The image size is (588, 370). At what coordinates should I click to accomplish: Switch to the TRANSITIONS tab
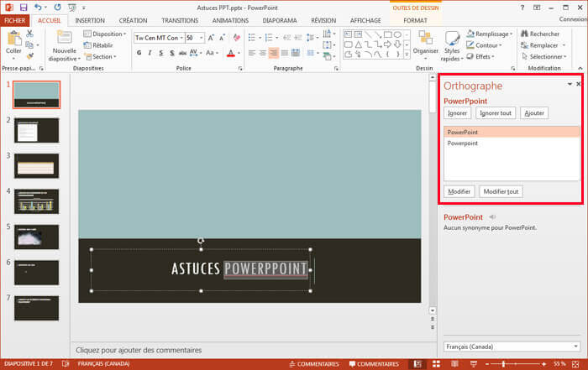pyautogui.click(x=180, y=20)
